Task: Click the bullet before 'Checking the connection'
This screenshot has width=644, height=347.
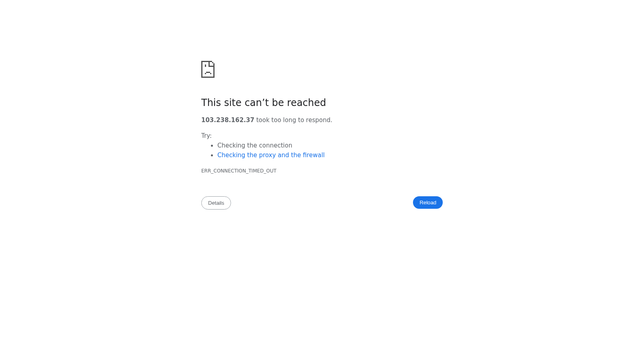Action: coord(212,145)
